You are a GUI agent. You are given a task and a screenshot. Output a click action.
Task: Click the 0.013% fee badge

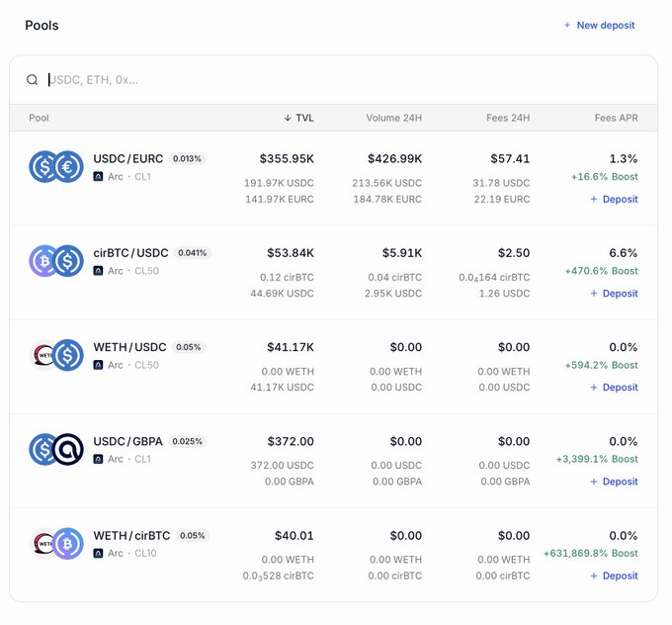point(187,158)
